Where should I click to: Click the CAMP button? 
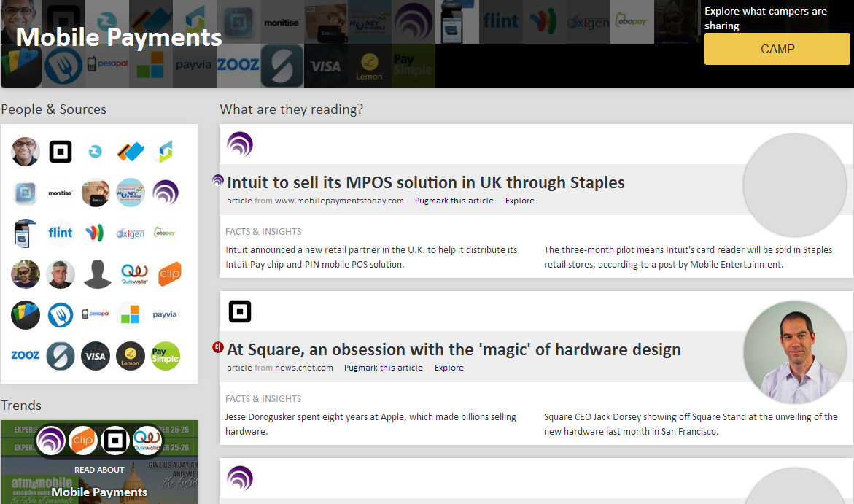point(777,49)
